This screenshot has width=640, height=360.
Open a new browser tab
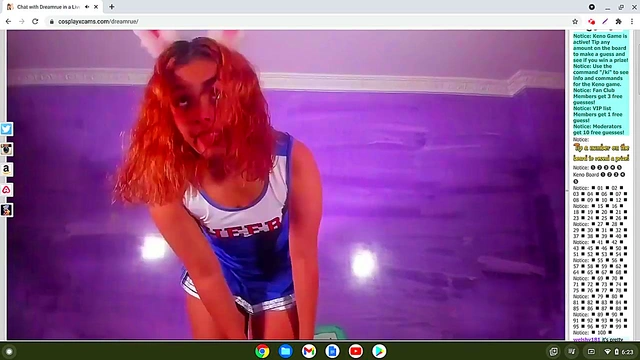point(111,7)
